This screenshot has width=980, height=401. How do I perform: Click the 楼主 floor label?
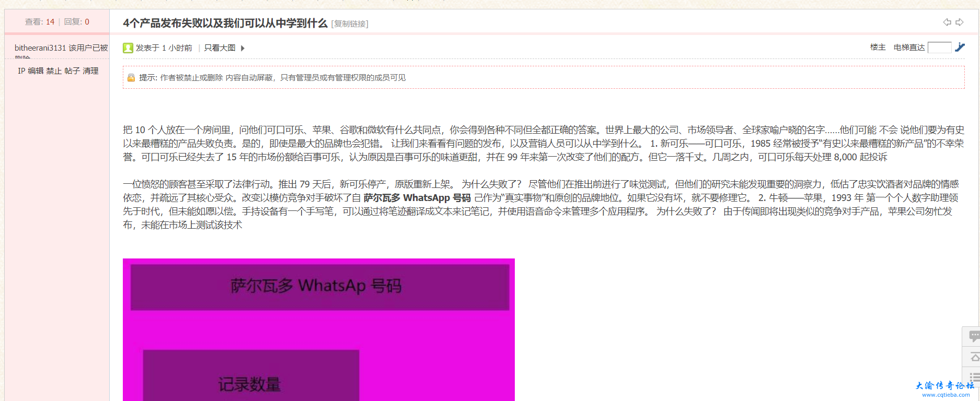(878, 48)
